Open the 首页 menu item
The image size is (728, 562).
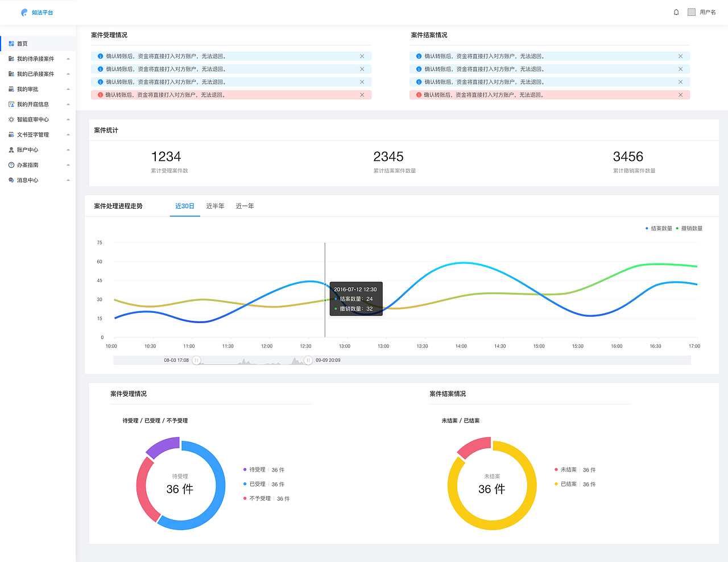tap(38, 44)
